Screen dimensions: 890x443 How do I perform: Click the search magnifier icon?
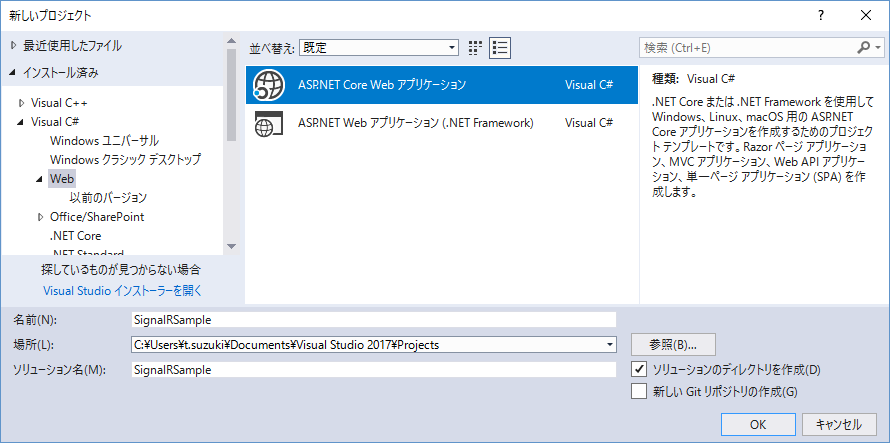[863, 48]
